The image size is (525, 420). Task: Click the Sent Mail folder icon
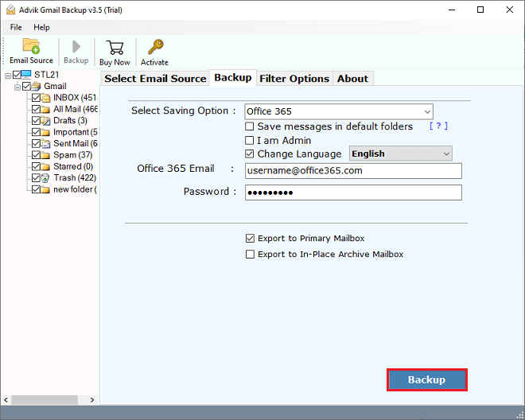[x=45, y=144]
